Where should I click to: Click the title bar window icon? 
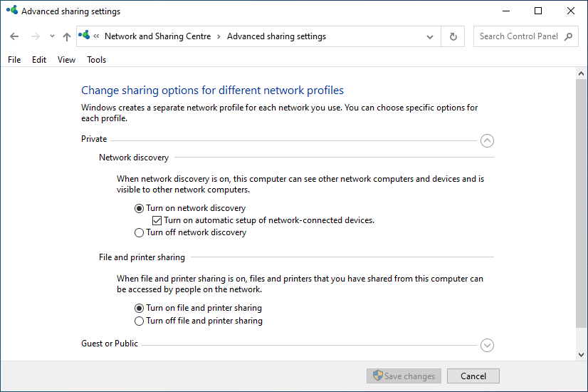12,10
